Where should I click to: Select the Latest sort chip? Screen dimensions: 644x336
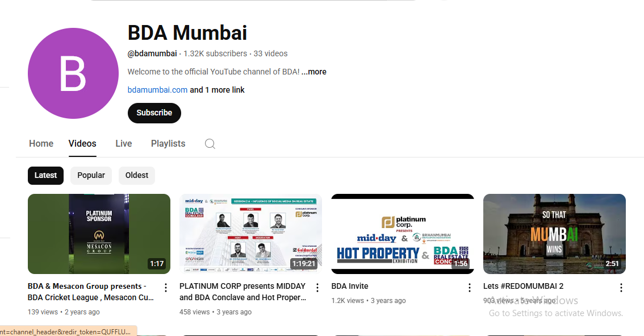45,176
